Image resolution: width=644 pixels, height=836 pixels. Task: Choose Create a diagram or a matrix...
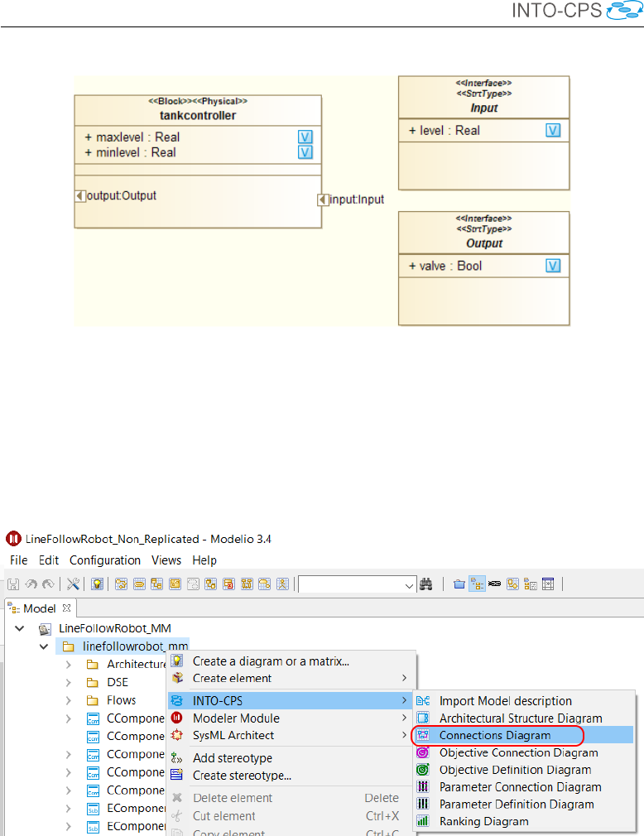[x=291, y=661]
